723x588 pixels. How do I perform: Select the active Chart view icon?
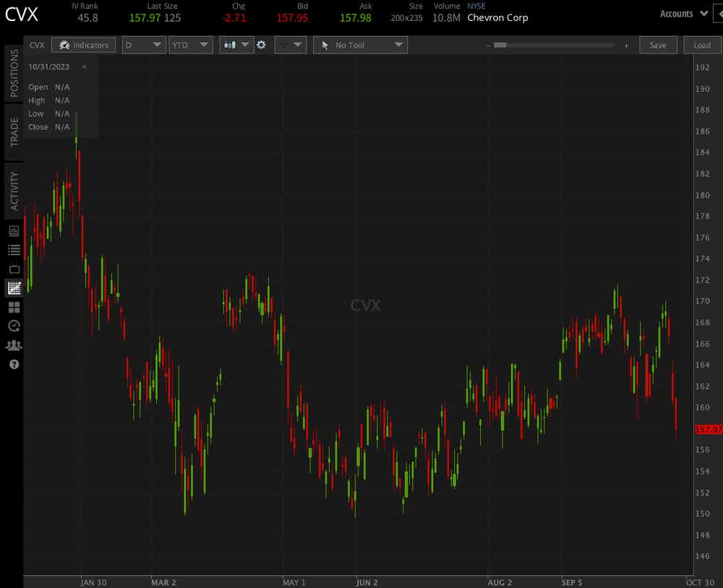14,289
